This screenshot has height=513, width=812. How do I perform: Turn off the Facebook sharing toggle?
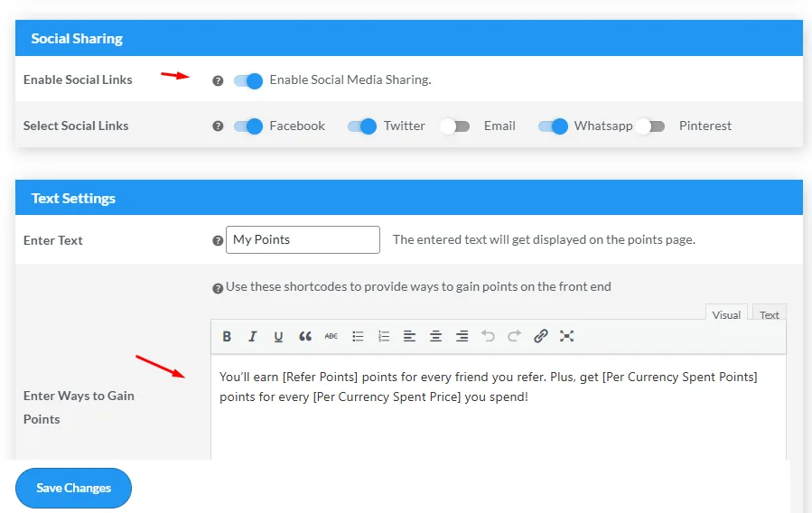(248, 126)
